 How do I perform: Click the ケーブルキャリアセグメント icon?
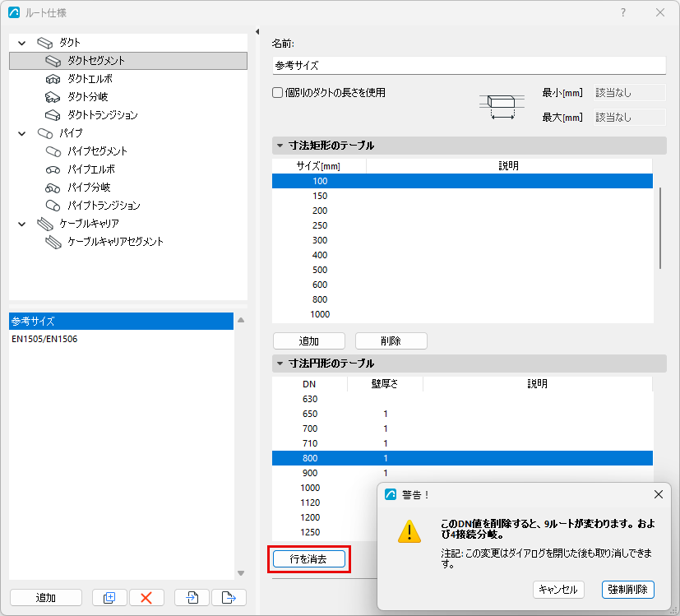(53, 242)
